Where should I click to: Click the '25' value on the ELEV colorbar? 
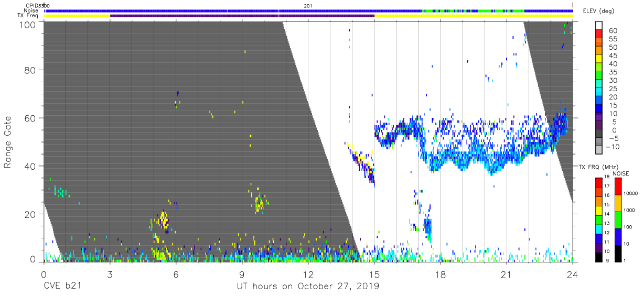[x=613, y=89]
